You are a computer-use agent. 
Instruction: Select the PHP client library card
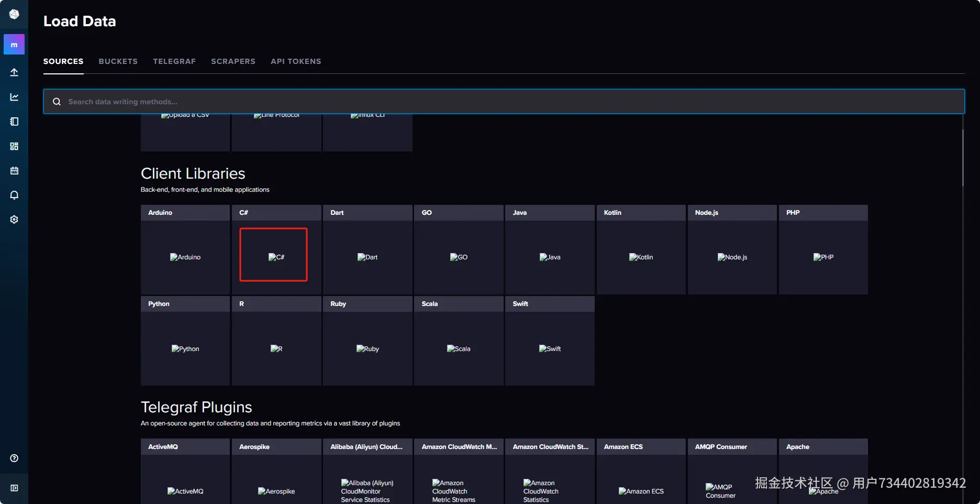click(x=823, y=249)
